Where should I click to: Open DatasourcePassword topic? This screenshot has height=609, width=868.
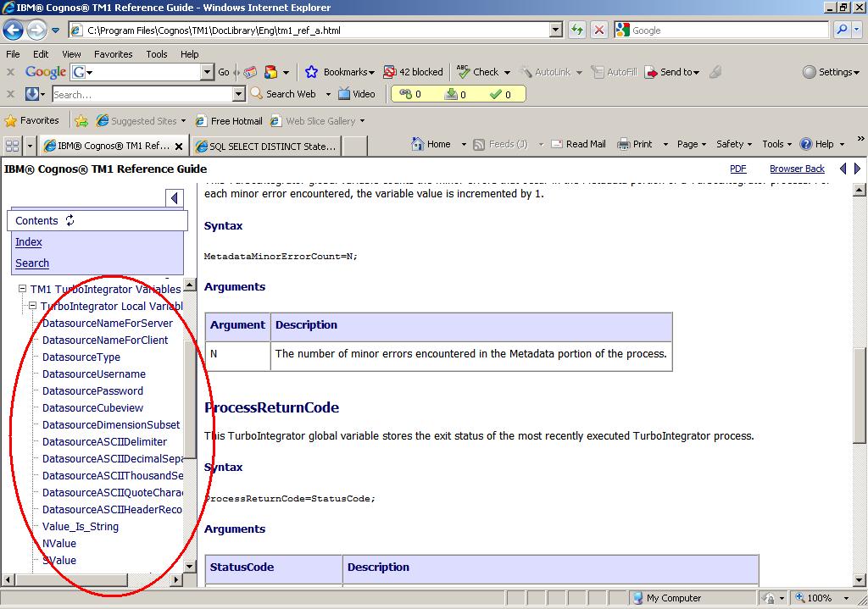click(92, 390)
